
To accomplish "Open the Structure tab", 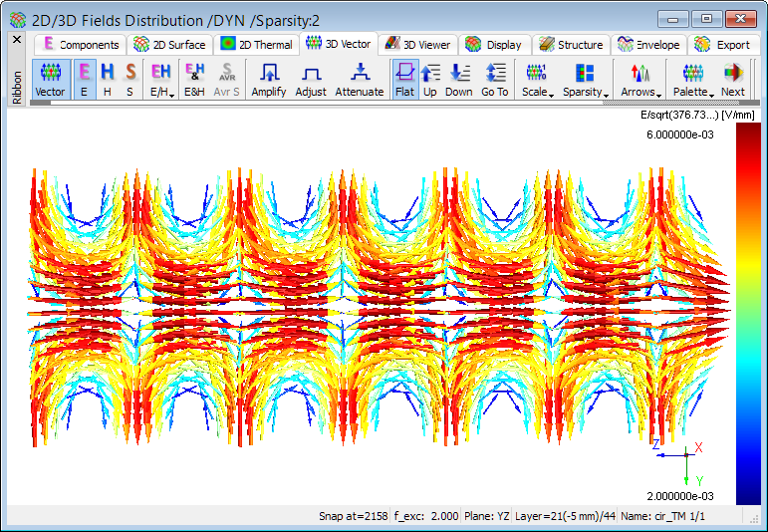I will (x=570, y=44).
